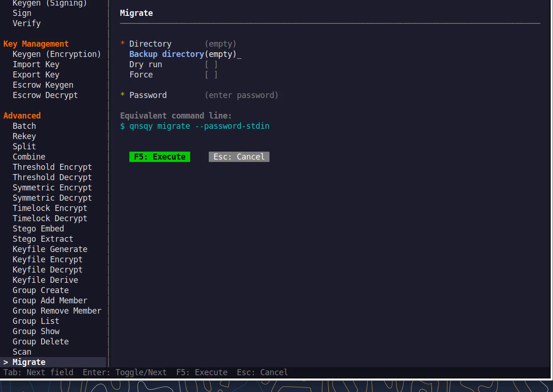Select Keyfile Encrypt

(x=48, y=259)
